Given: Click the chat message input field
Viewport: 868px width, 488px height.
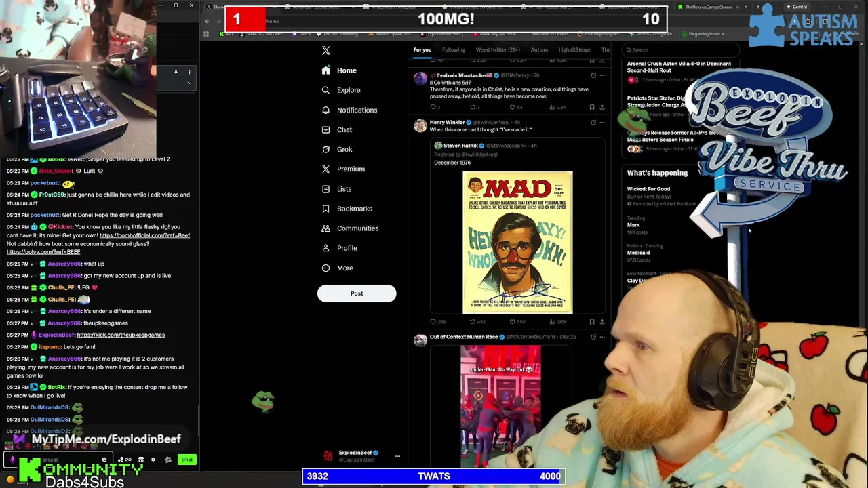Looking at the screenshot, I should (58, 460).
